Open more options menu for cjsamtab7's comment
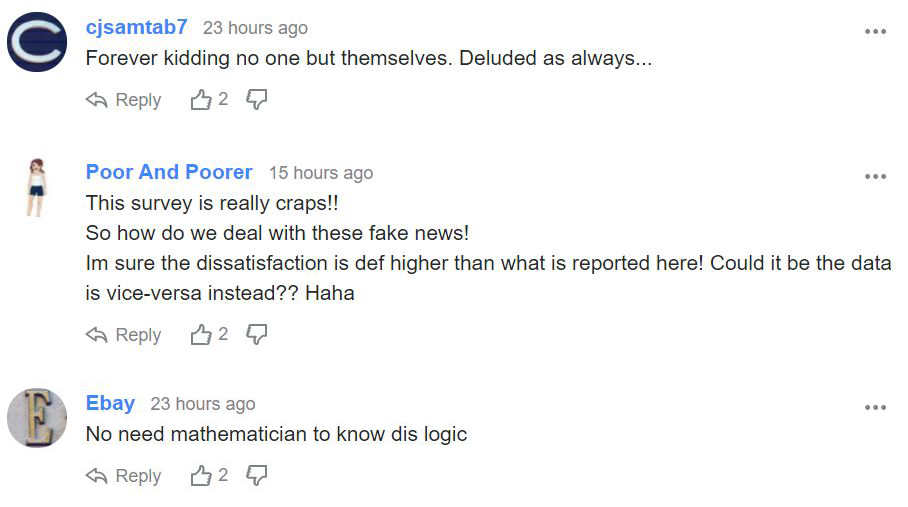Screen dimensions: 908x507 [x=875, y=31]
